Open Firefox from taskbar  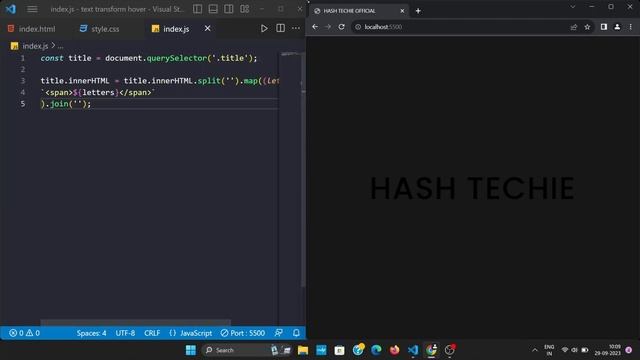(x=394, y=350)
